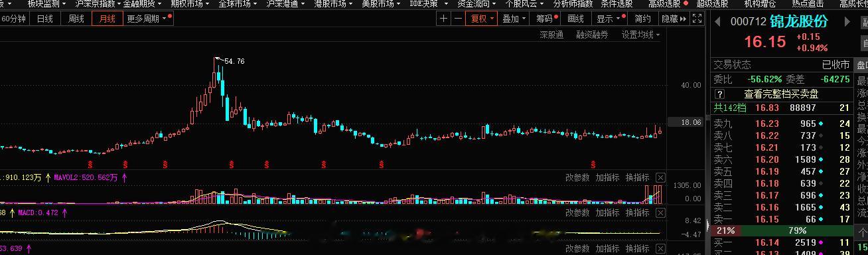Open the 全球市场 menu
The width and height of the screenshot is (868, 255).
click(x=238, y=4)
